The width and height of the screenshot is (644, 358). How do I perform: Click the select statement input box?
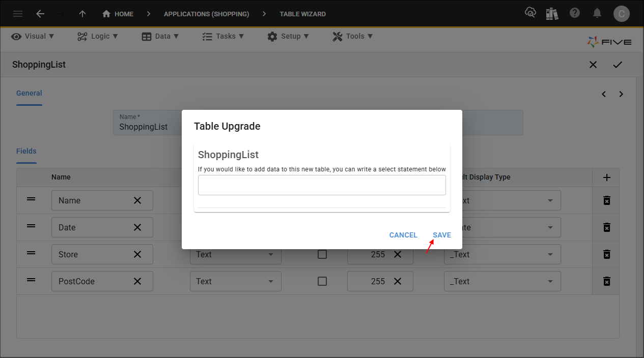pyautogui.click(x=322, y=185)
